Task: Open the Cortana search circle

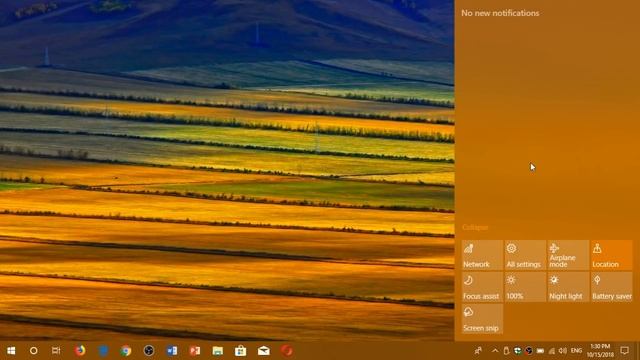Action: (x=33, y=351)
